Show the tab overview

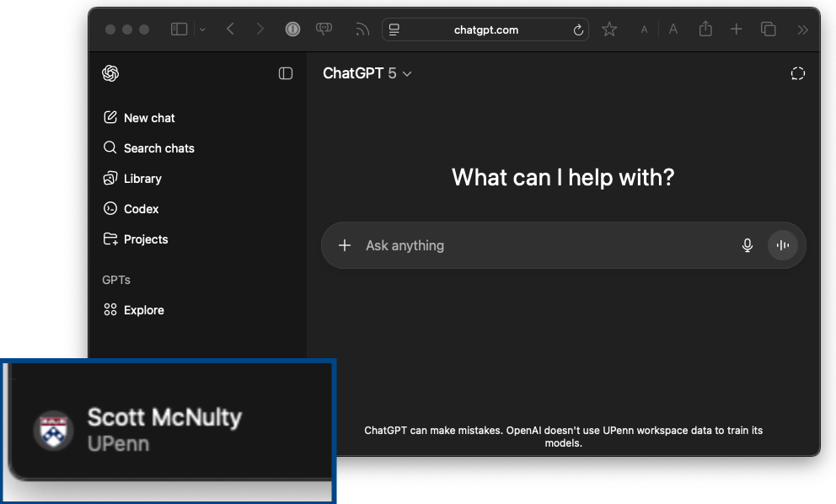click(x=769, y=29)
